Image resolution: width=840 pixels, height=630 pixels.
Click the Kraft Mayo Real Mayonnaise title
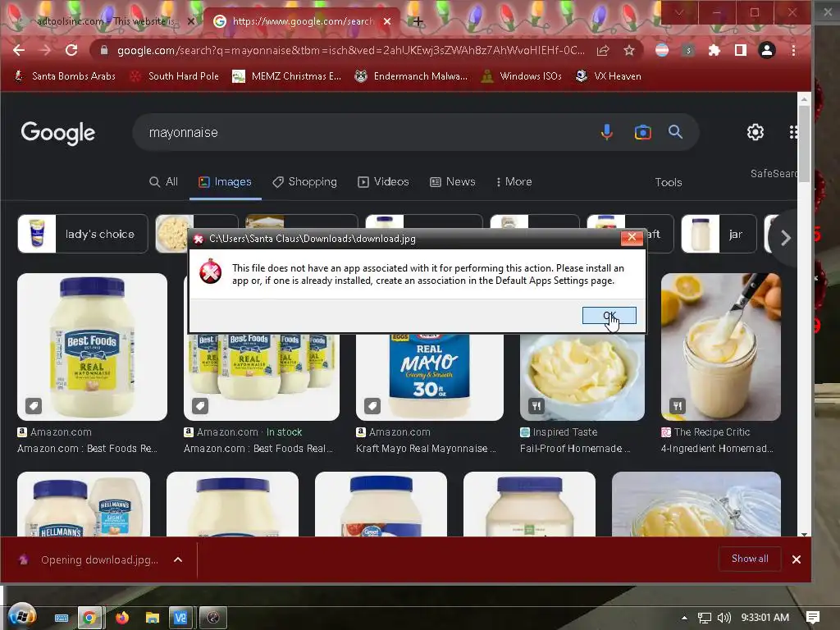(426, 449)
